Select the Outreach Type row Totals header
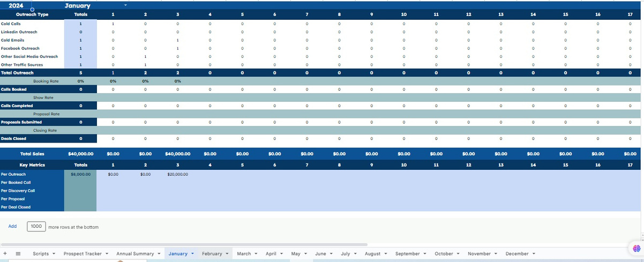 81,14
